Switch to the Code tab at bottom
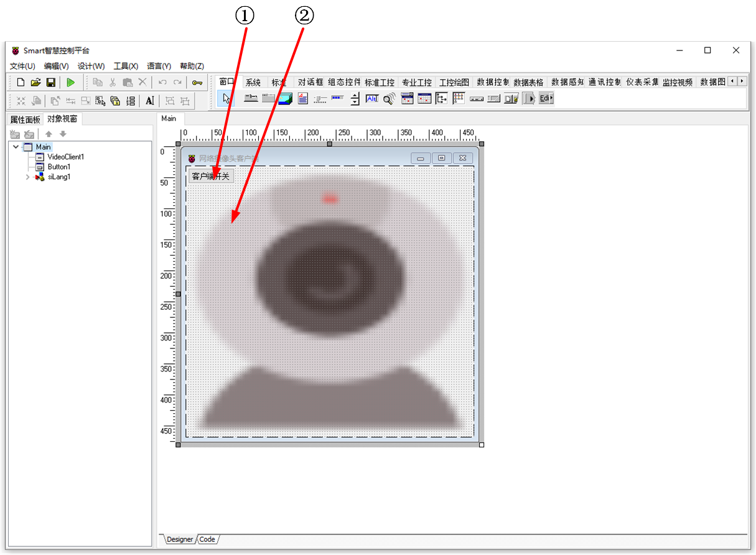The height and width of the screenshot is (555, 756). pos(207,539)
